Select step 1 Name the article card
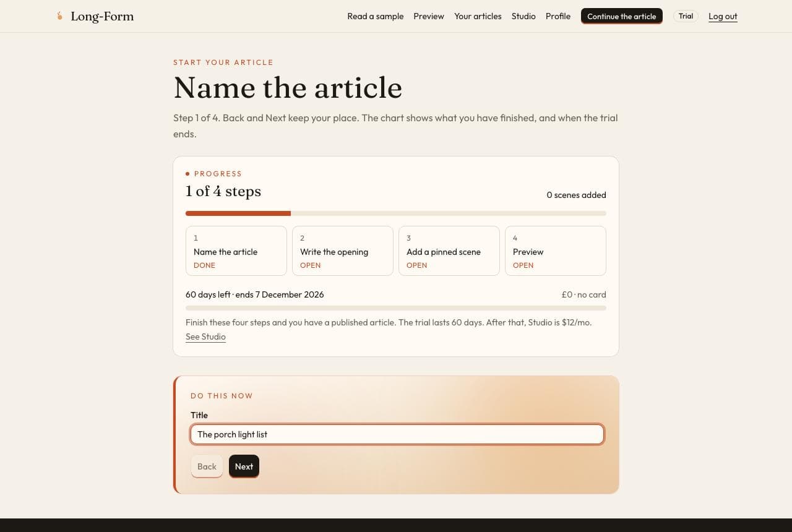This screenshot has height=532, width=792. (x=236, y=251)
